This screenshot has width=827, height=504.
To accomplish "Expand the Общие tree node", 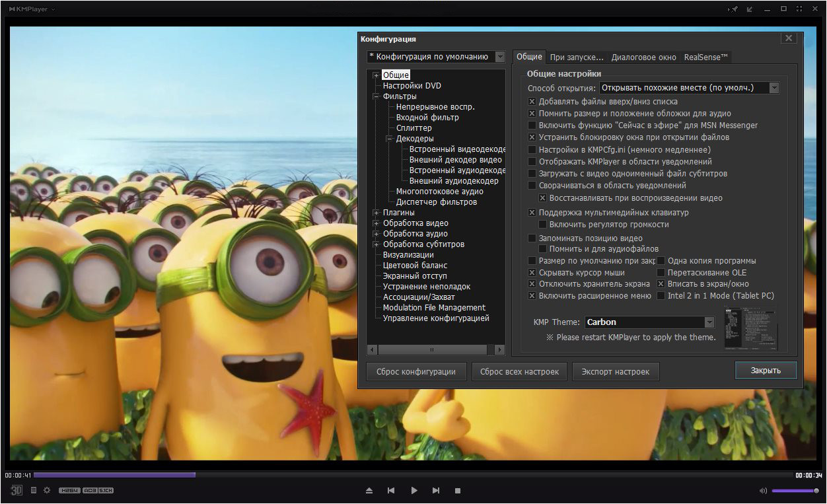I will tap(376, 75).
